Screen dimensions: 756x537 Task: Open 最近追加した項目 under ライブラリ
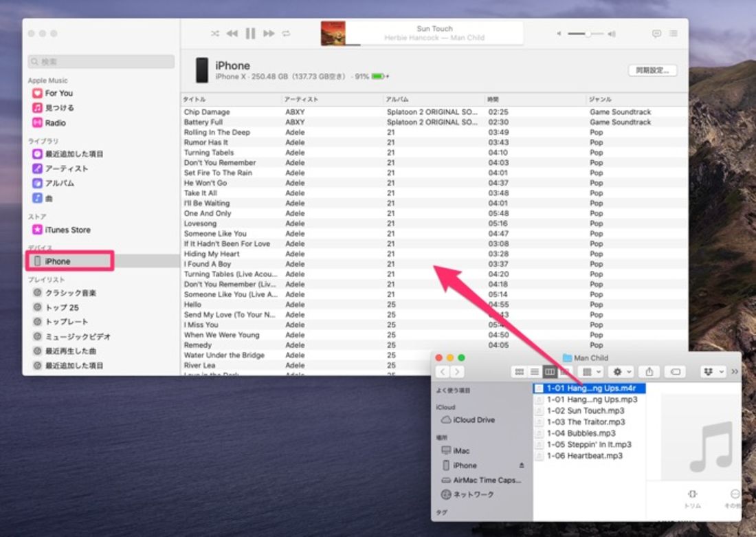(67, 154)
